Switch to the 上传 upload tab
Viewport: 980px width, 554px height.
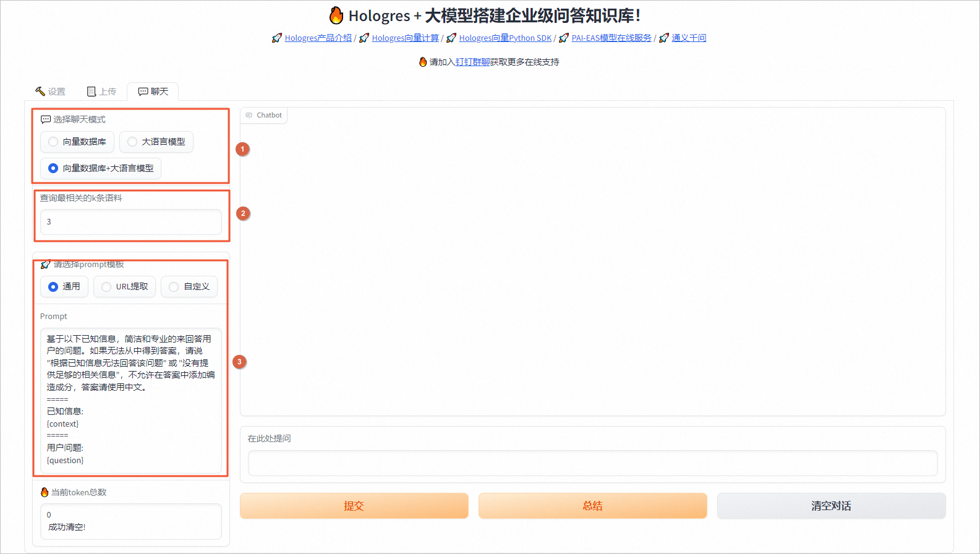tap(101, 92)
